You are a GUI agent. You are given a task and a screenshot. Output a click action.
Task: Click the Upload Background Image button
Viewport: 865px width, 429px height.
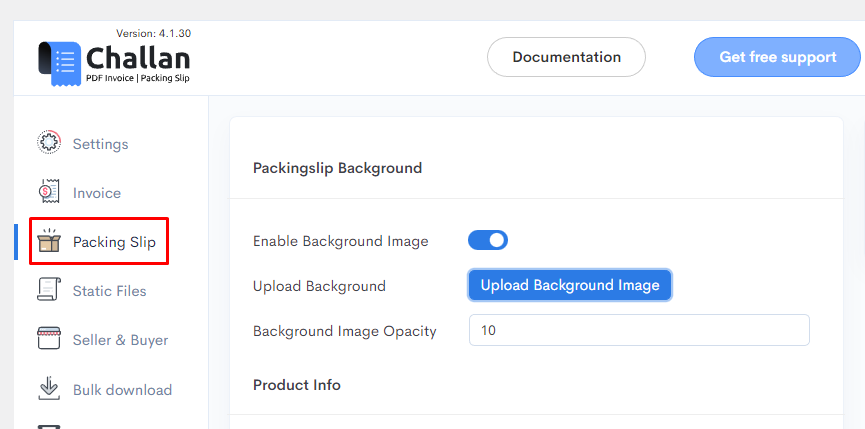[570, 285]
